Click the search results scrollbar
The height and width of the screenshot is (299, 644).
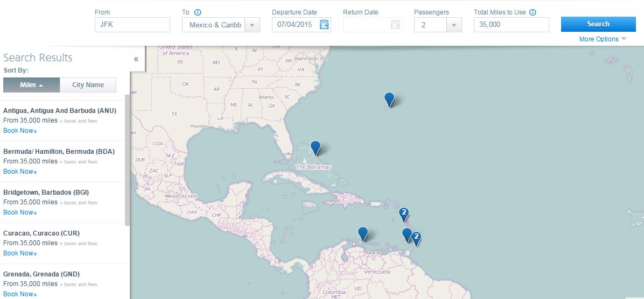click(x=127, y=161)
